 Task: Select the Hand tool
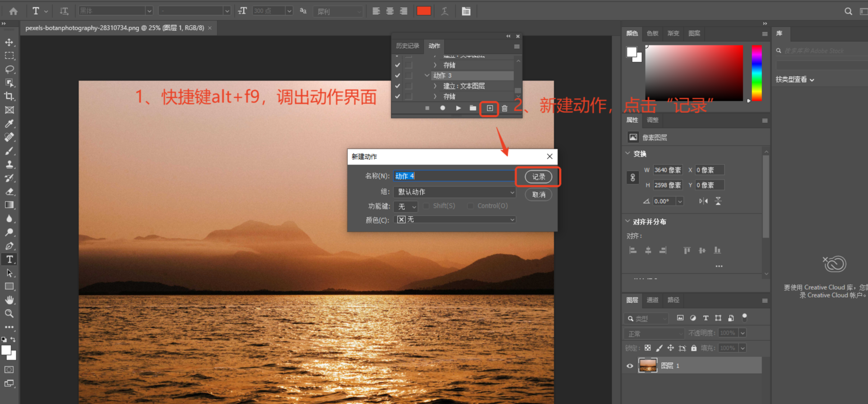9,300
